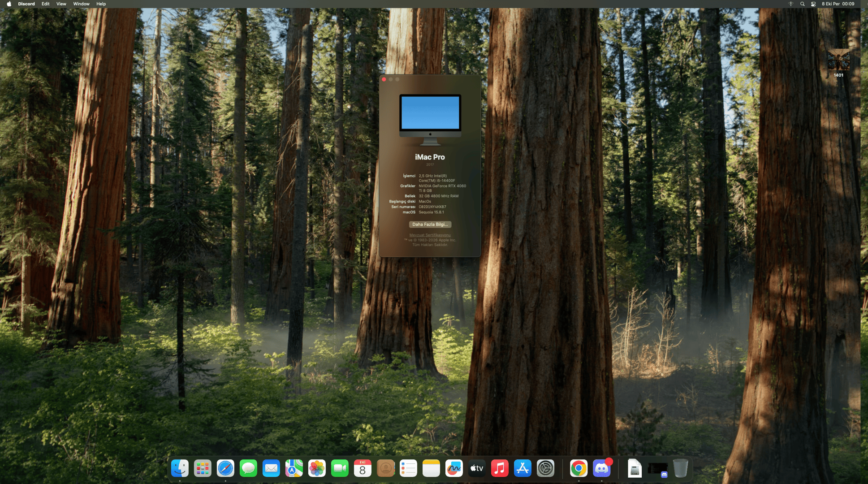Open Launchpad in the Dock

point(203,468)
